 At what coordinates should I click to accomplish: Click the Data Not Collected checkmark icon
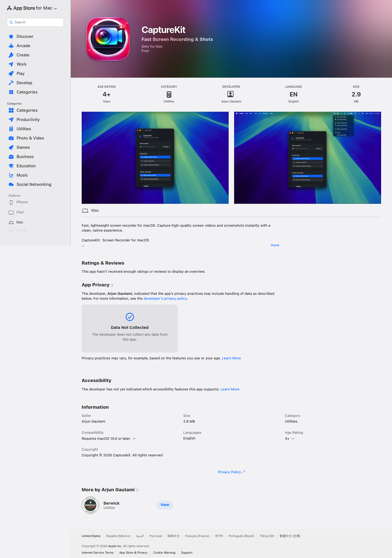click(x=130, y=317)
